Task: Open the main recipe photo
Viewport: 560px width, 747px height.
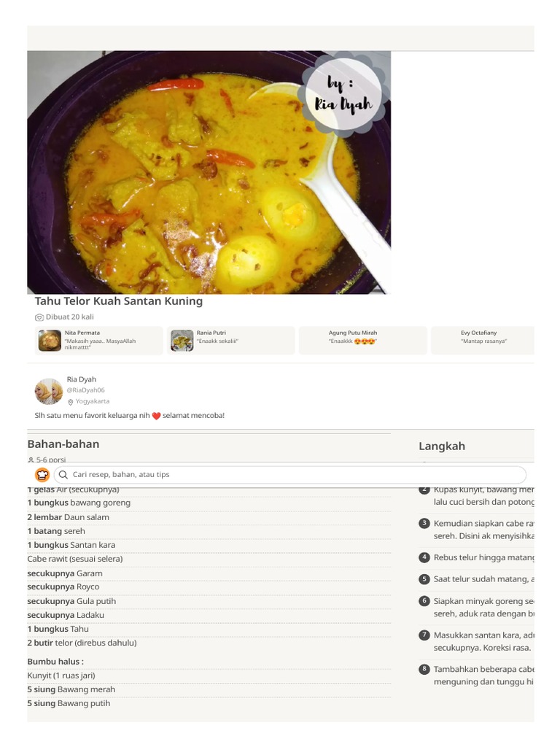Action: (x=209, y=172)
